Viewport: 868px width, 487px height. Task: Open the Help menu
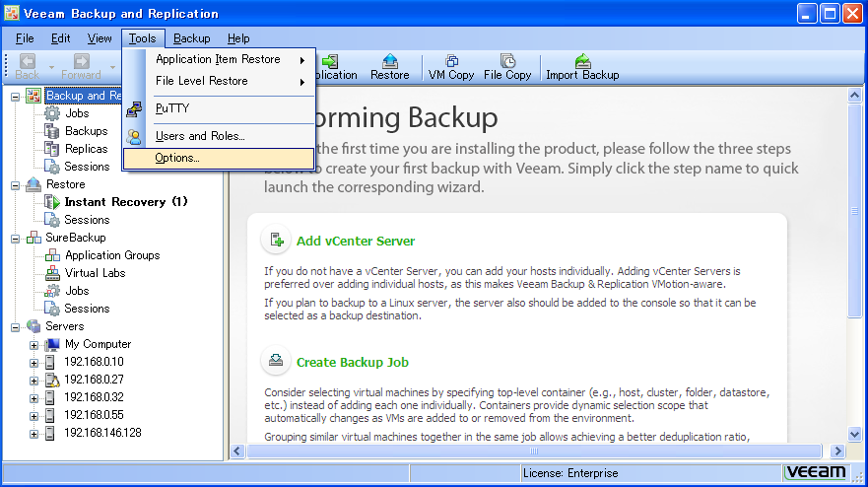[x=238, y=38]
